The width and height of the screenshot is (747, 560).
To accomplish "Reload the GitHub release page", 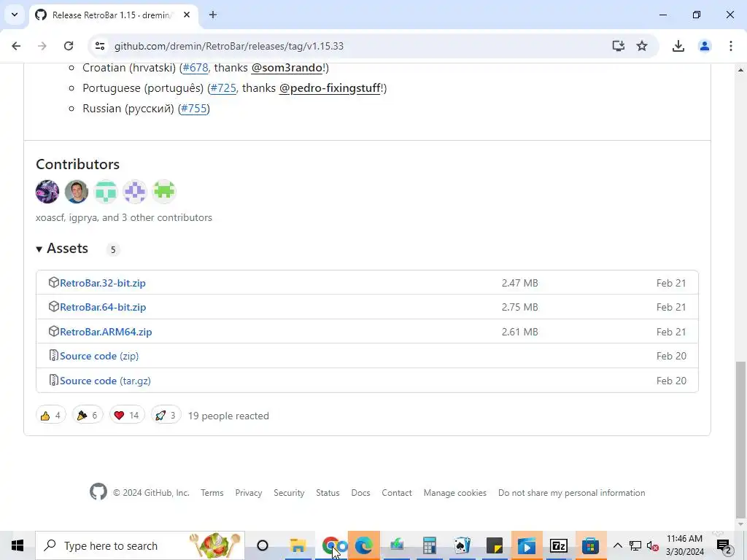I will point(69,46).
